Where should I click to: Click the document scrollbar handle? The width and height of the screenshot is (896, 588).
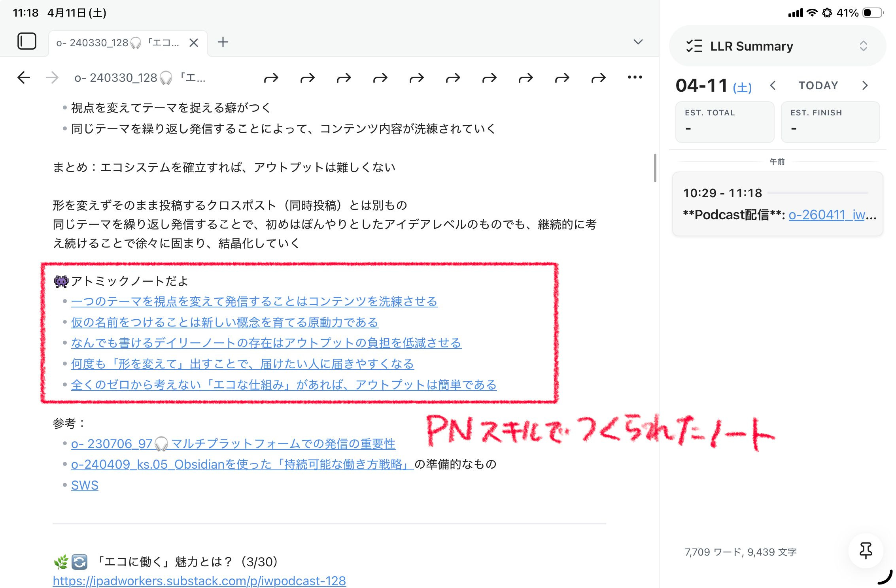tap(655, 168)
